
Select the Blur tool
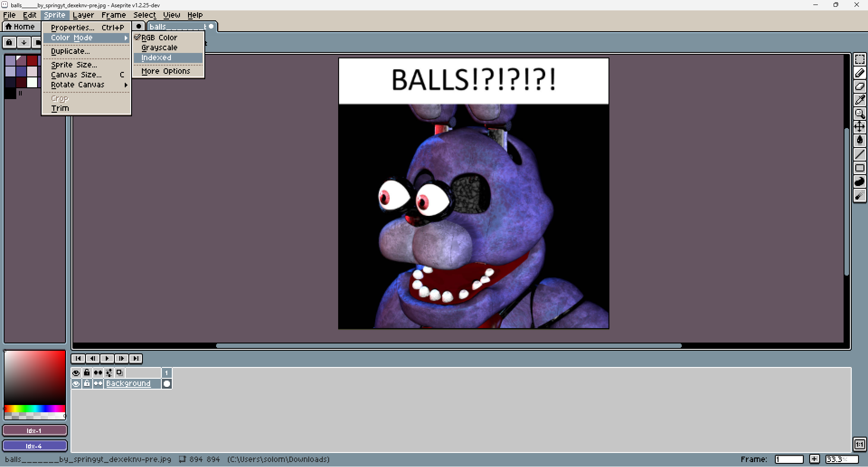click(x=859, y=195)
